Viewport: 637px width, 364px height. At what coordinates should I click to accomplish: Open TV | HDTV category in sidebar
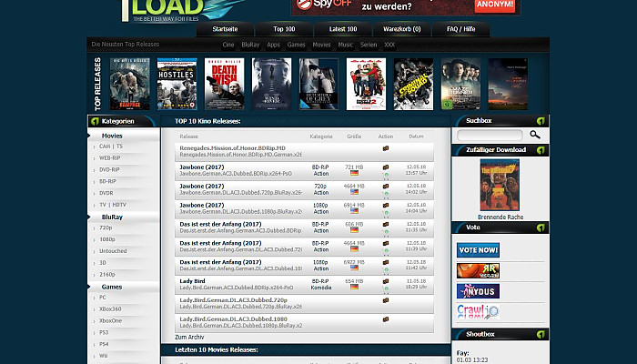(x=113, y=205)
